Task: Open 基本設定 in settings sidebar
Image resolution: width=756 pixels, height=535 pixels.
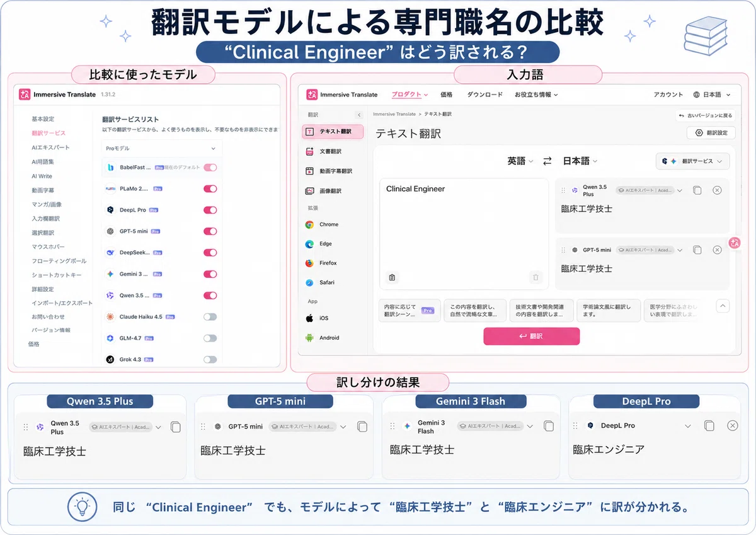Action: pyautogui.click(x=43, y=119)
